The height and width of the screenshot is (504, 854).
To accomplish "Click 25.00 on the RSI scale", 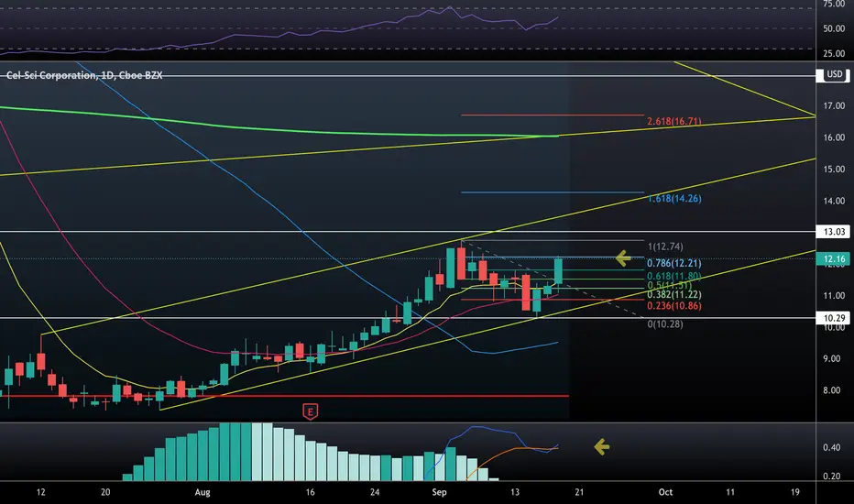I will click(x=834, y=53).
